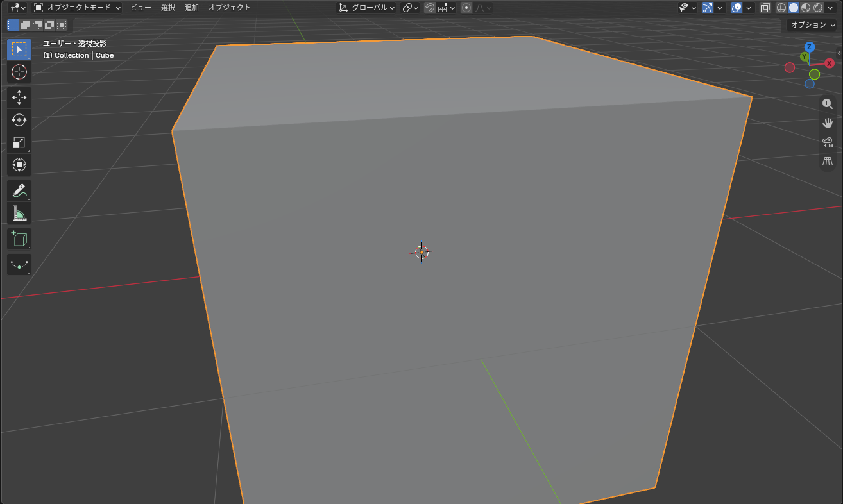Open the オプション dropdown

pos(812,25)
